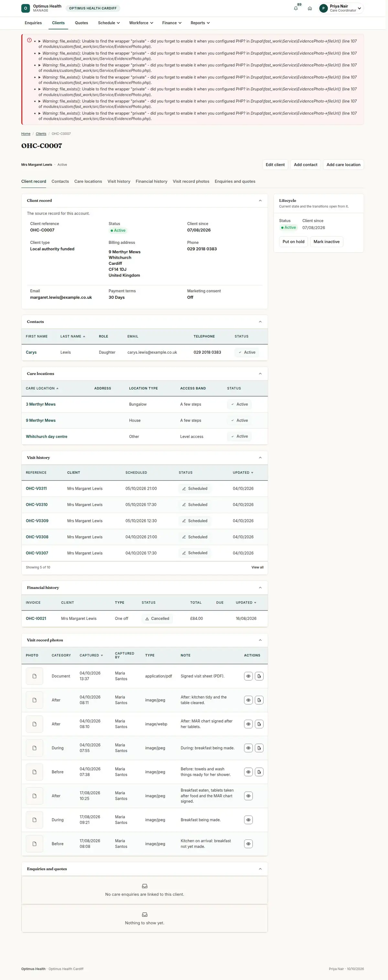Screen dimensions: 388x980
Task: Download the Signed visit sheet PDF document
Action: coord(259,676)
